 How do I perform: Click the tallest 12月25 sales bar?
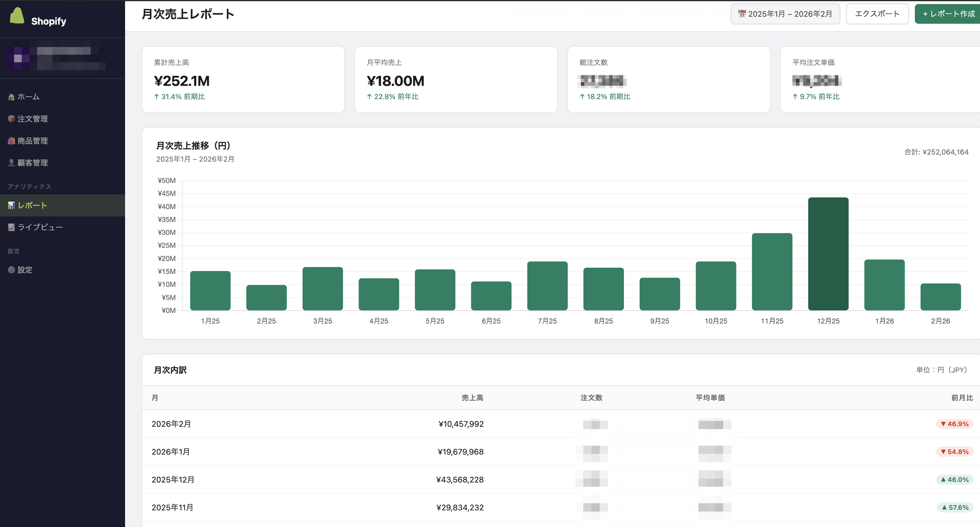point(828,253)
